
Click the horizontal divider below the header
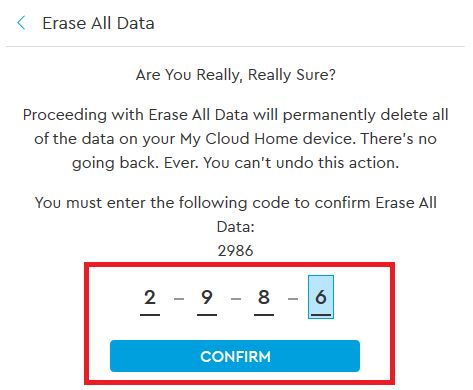click(x=235, y=46)
